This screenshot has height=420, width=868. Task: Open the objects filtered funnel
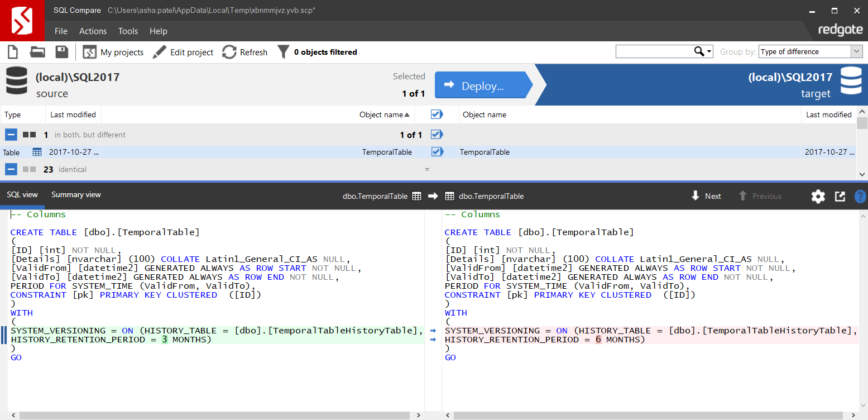point(284,52)
